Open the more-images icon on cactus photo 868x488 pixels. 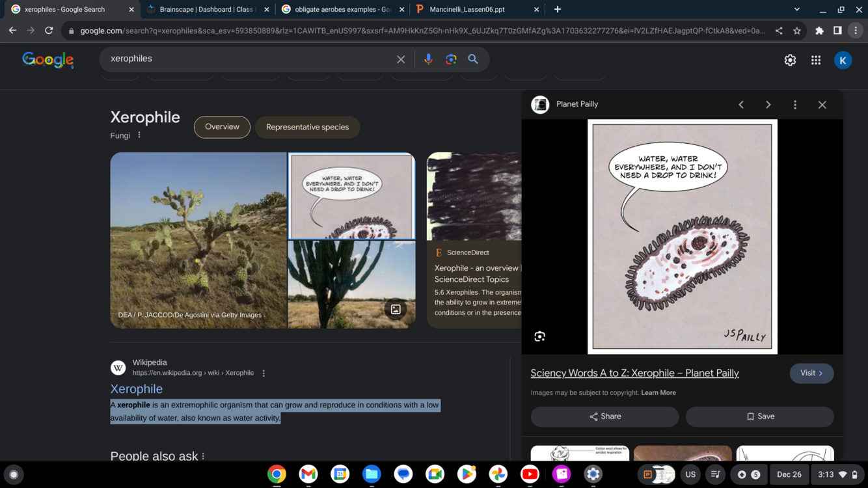[396, 309]
